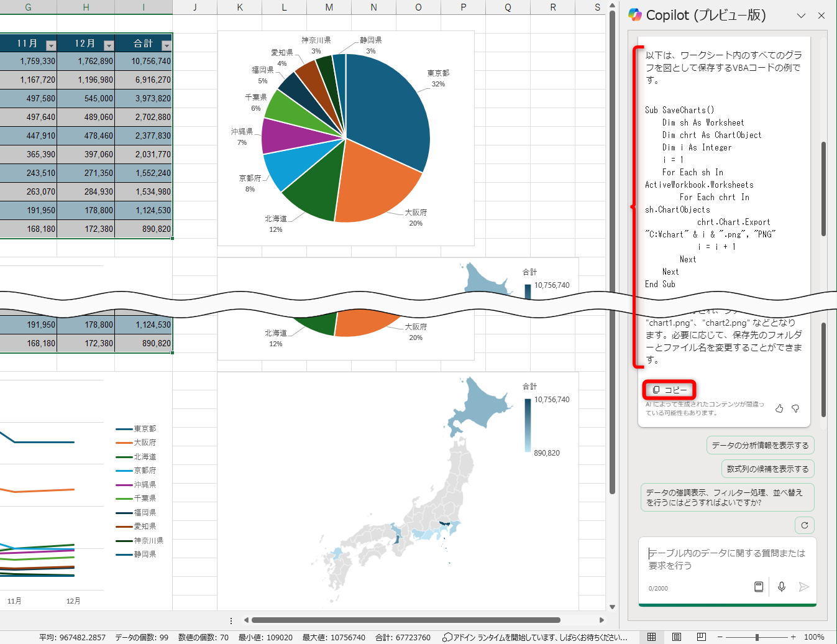Viewport: 837px width, 644px height.
Task: Select column header I
Action: pos(144,7)
